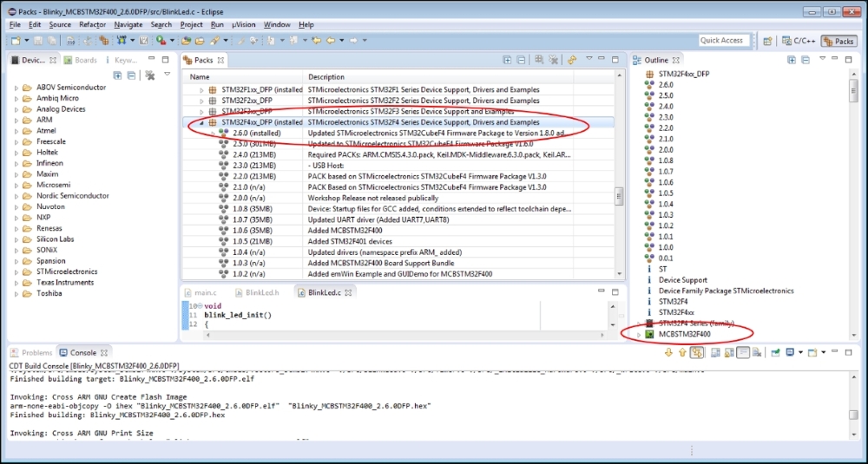The image size is (868, 464).
Task: Collapse all nodes in Packs view
Action: pos(520,60)
